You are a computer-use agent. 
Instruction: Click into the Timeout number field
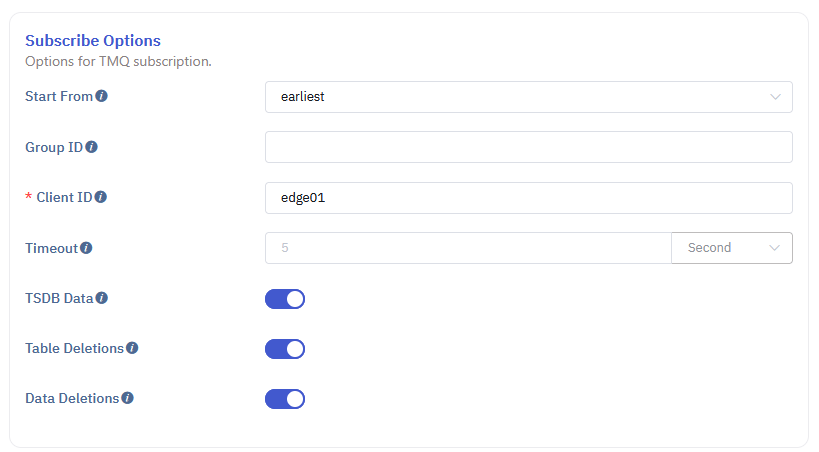[467, 248]
